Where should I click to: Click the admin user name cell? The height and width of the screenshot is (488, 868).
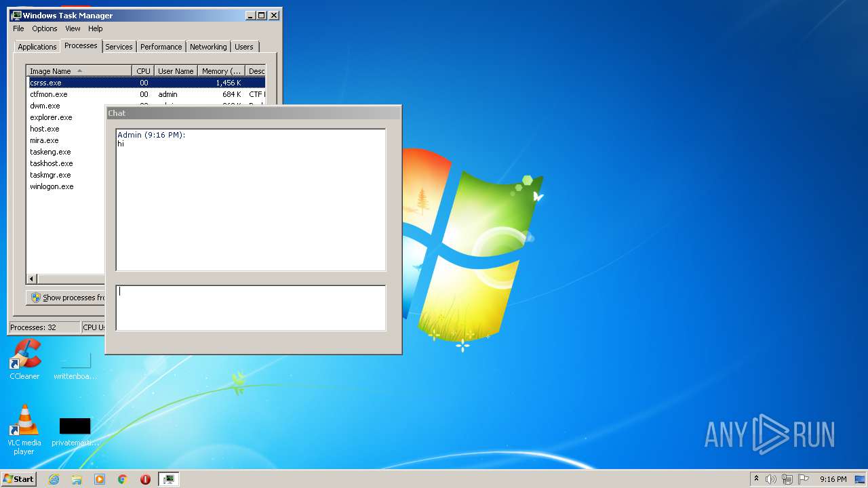click(167, 94)
